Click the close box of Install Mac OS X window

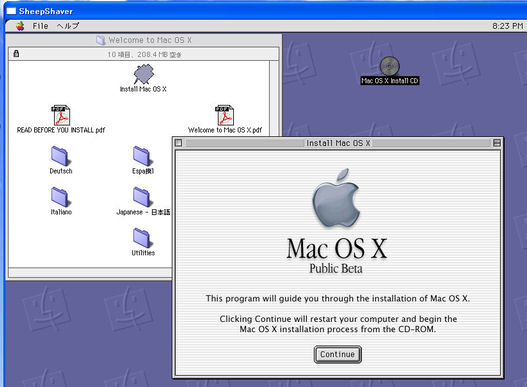179,143
